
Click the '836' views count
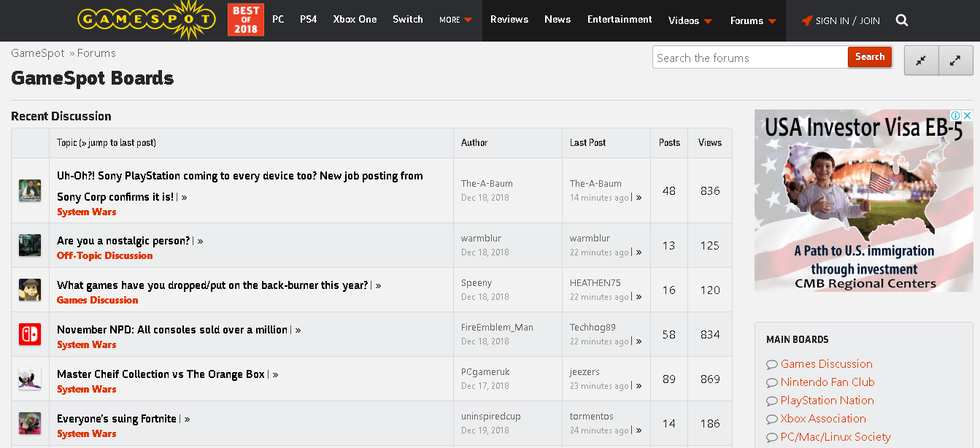point(710,191)
